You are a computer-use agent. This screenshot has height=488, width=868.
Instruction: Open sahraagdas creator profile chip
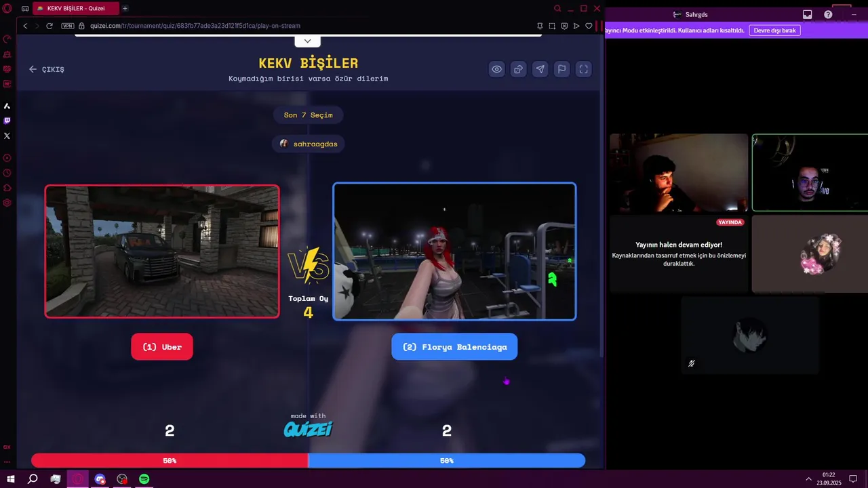click(x=309, y=144)
